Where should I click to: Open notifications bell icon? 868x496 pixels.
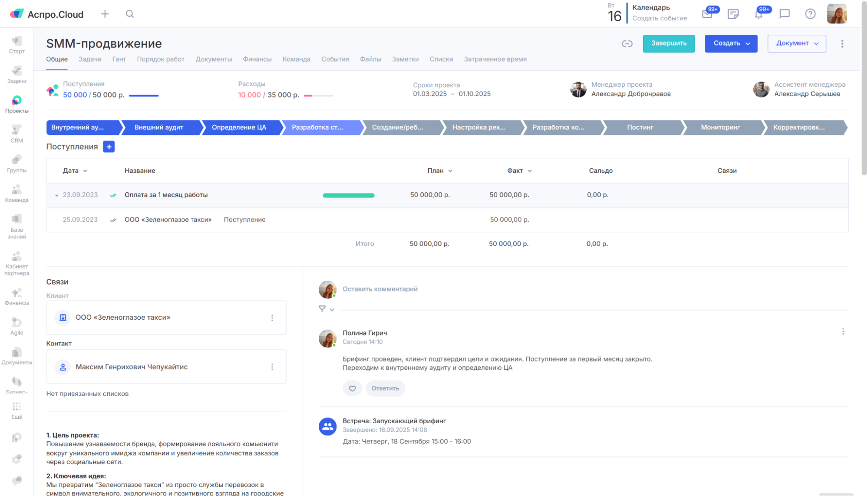[758, 14]
